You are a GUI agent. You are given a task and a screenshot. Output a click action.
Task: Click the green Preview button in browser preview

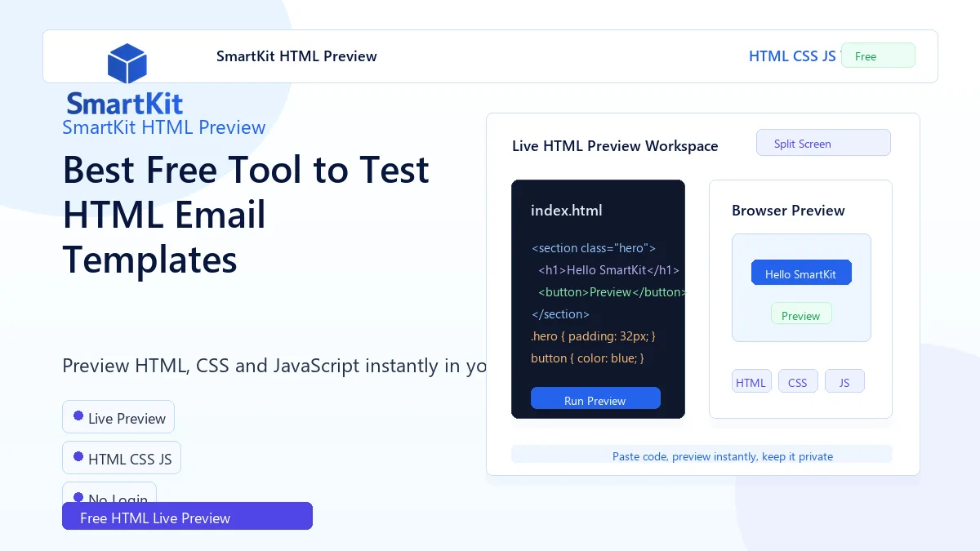(801, 313)
